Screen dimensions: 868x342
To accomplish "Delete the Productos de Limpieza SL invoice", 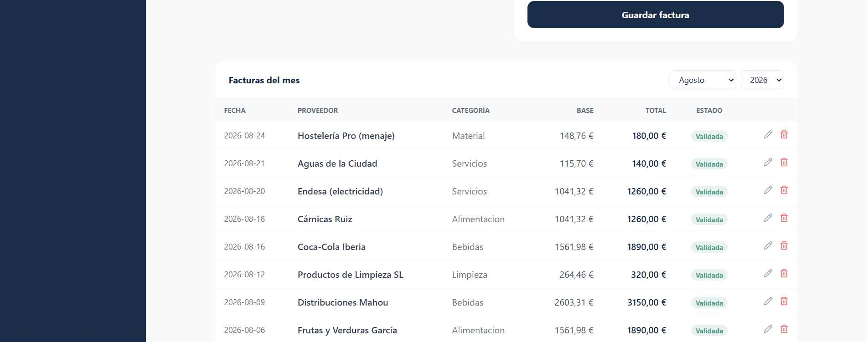I will point(784,273).
